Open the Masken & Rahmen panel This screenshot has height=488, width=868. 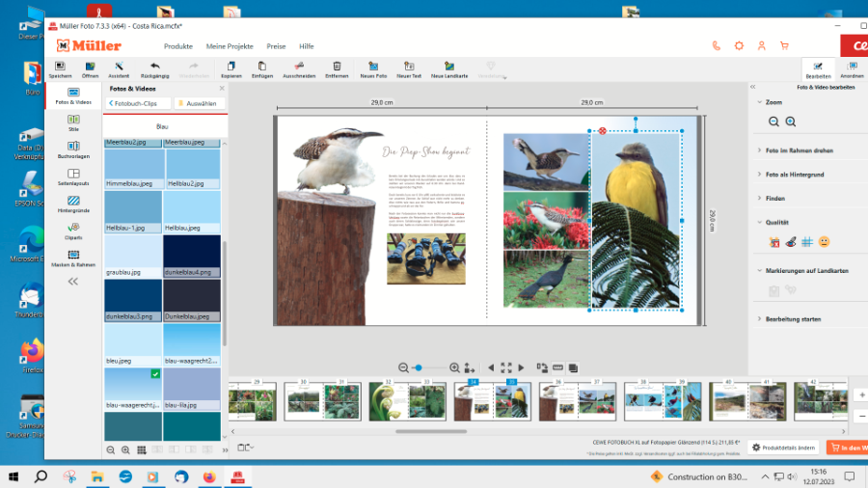coord(73,258)
